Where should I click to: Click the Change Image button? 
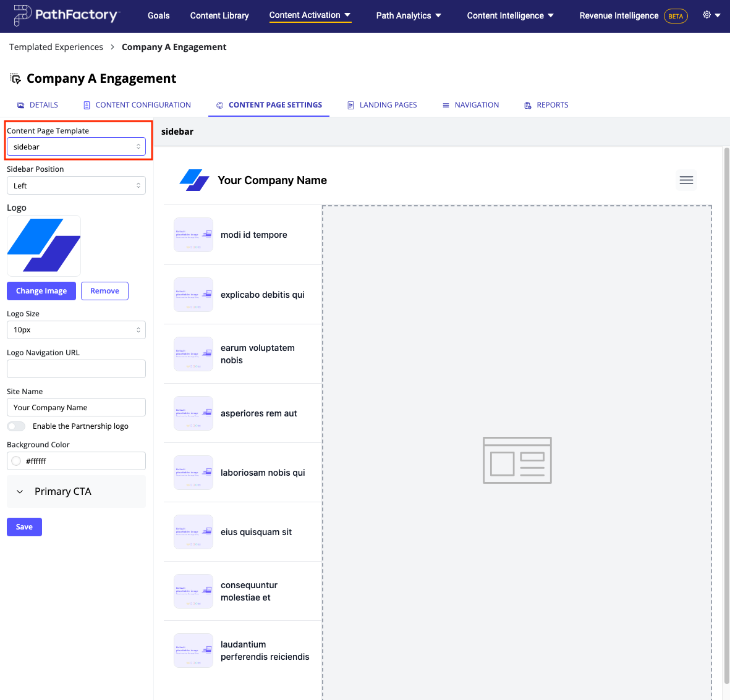41,290
